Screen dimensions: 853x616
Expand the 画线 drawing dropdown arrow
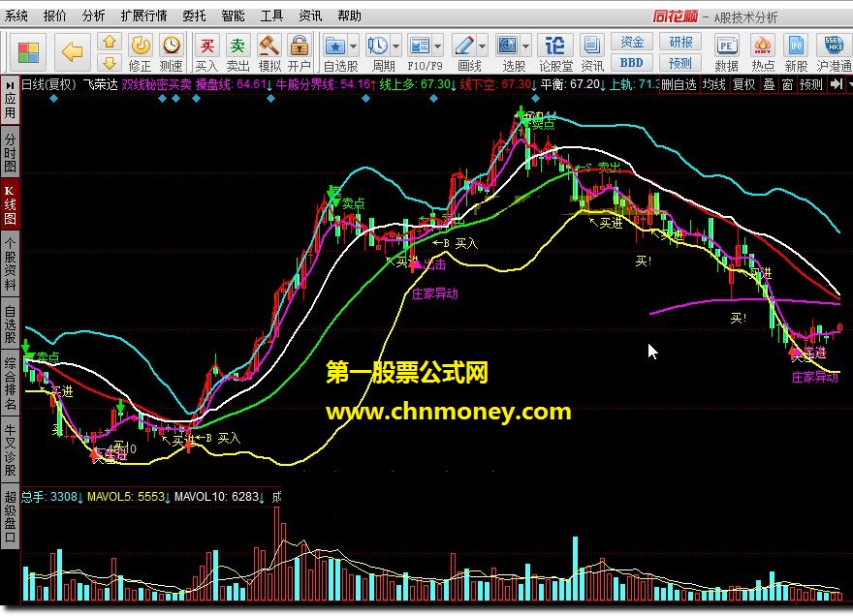click(482, 46)
